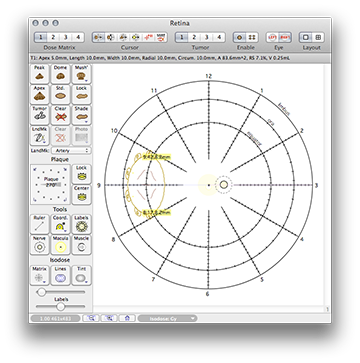
Task: Switch to single-pane Layout
Action: tap(306, 37)
